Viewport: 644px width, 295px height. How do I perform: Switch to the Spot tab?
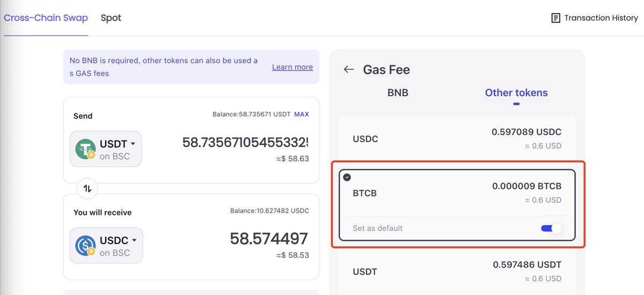click(111, 18)
